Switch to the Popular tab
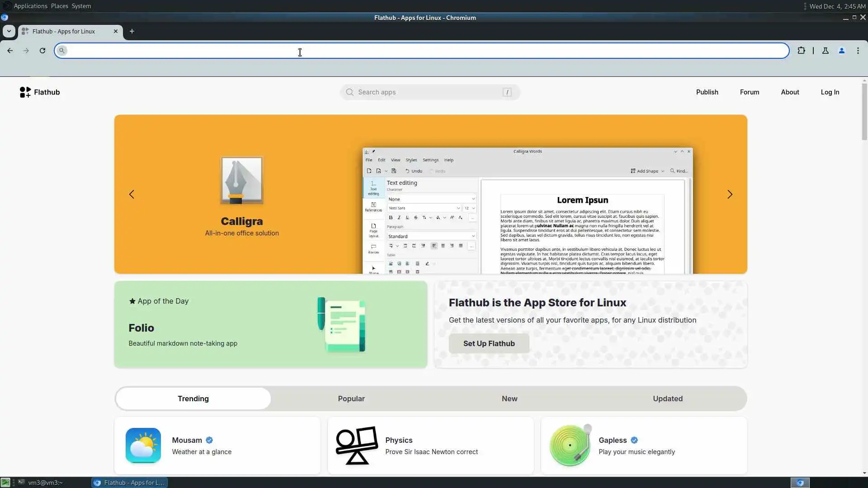The width and height of the screenshot is (868, 488). pyautogui.click(x=351, y=399)
